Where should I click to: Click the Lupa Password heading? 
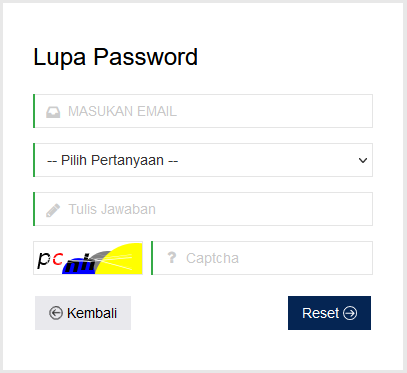tap(115, 57)
